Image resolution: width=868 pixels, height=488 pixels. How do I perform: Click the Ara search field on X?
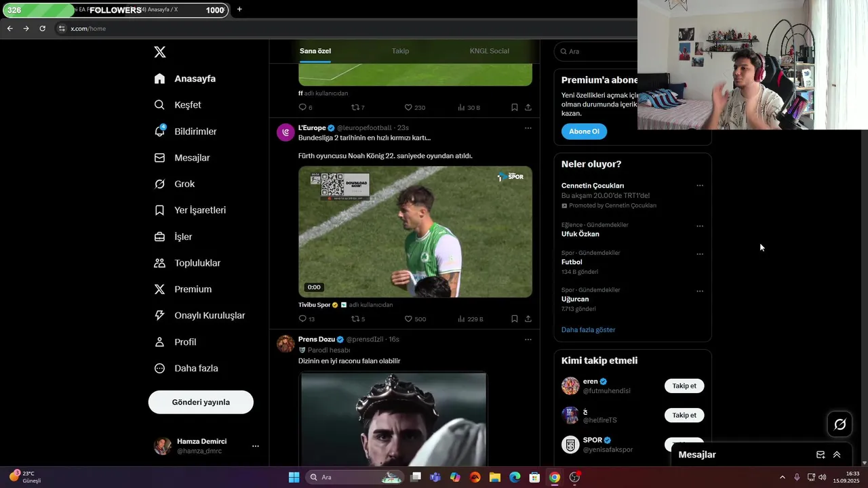597,52
